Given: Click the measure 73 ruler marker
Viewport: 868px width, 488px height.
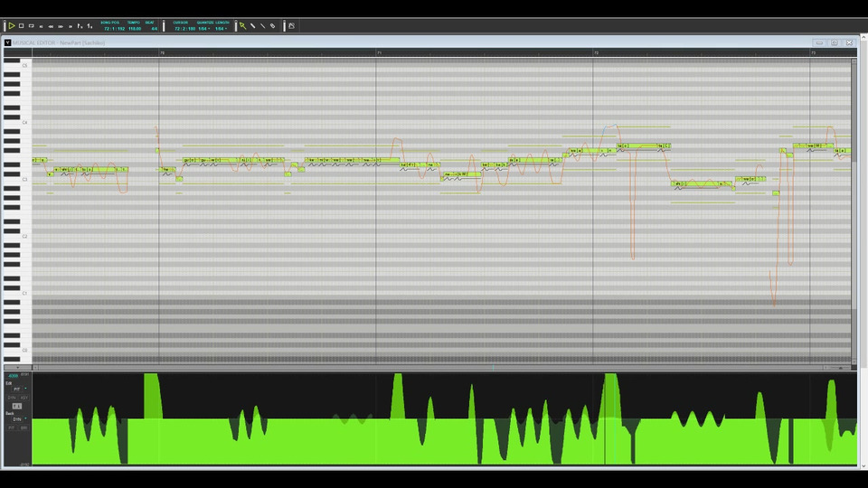Looking at the screenshot, I should 813,53.
